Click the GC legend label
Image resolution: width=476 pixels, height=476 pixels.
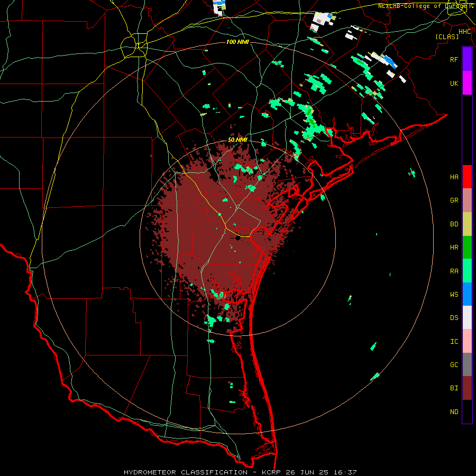coord(454,365)
